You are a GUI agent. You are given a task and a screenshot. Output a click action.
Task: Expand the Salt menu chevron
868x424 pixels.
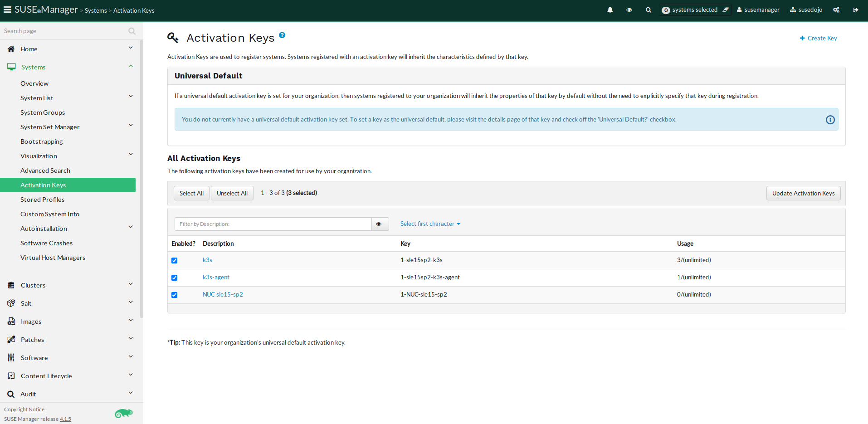[x=131, y=302]
